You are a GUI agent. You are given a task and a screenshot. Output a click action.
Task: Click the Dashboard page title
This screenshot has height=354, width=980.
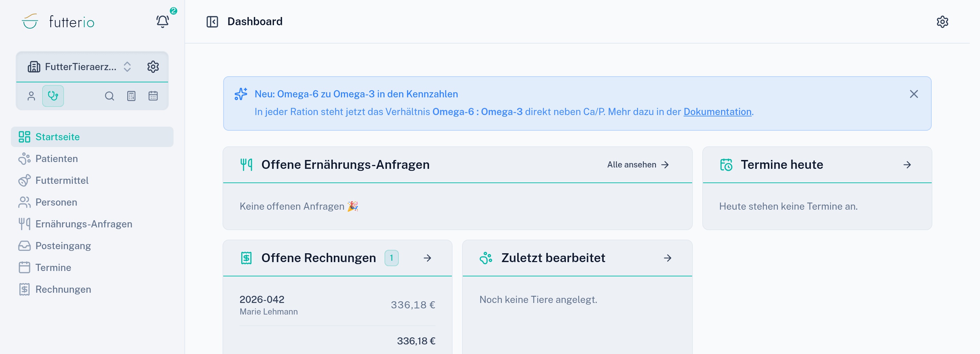[255, 21]
